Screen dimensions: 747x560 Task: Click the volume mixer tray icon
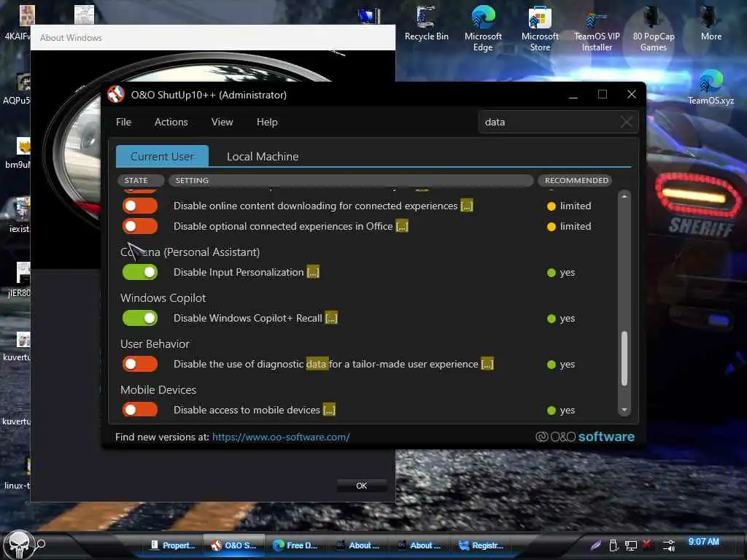click(x=669, y=545)
